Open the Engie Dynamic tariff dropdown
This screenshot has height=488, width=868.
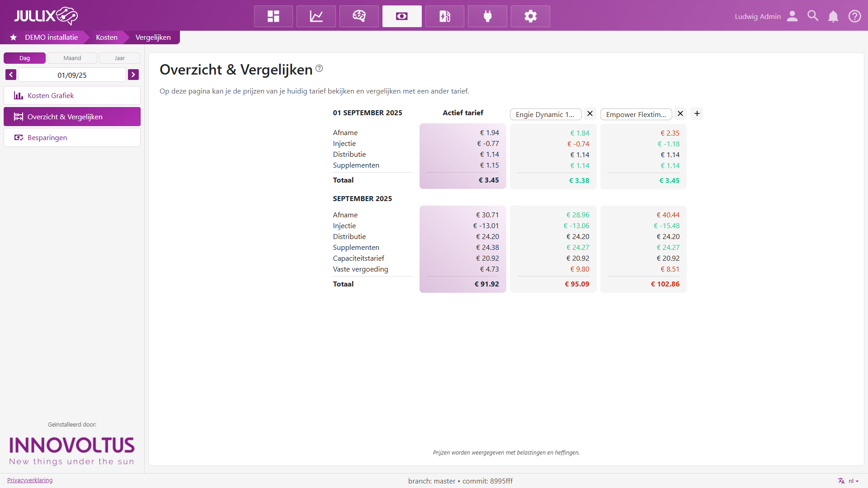545,114
